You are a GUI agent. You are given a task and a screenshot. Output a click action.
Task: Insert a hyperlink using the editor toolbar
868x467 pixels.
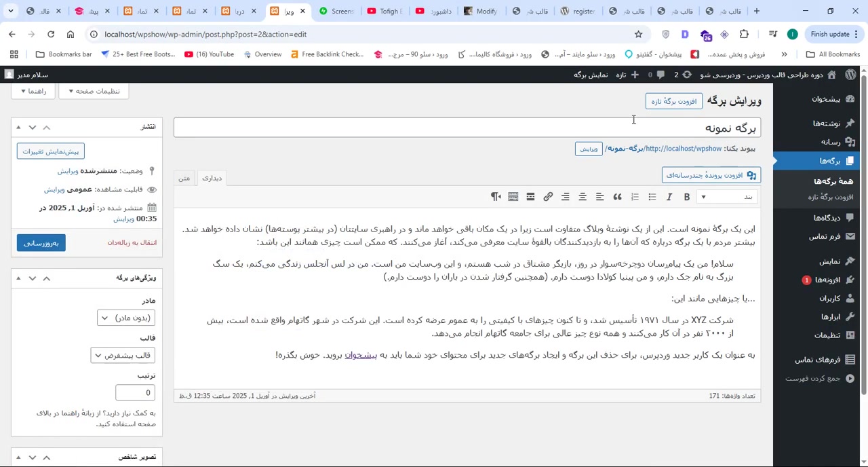pyautogui.click(x=548, y=197)
